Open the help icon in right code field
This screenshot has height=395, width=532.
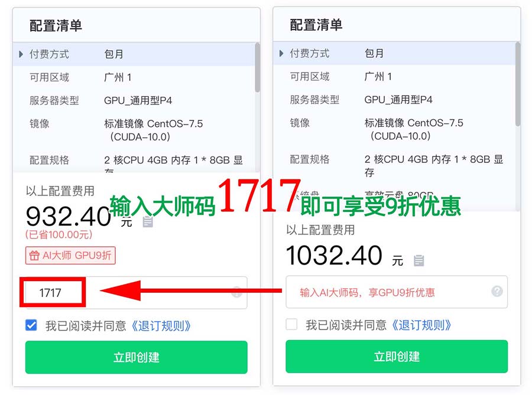click(497, 291)
